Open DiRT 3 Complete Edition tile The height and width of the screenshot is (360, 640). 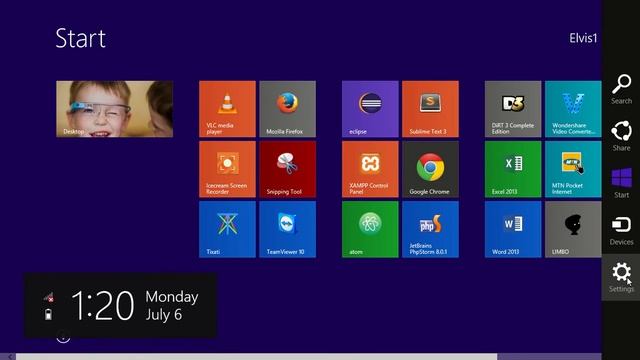[x=513, y=109]
